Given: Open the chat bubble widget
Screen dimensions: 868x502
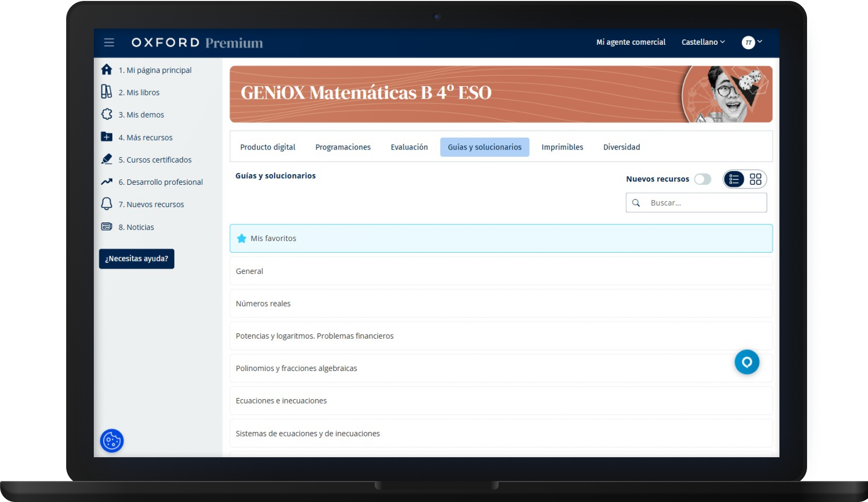Looking at the screenshot, I should pos(747,362).
